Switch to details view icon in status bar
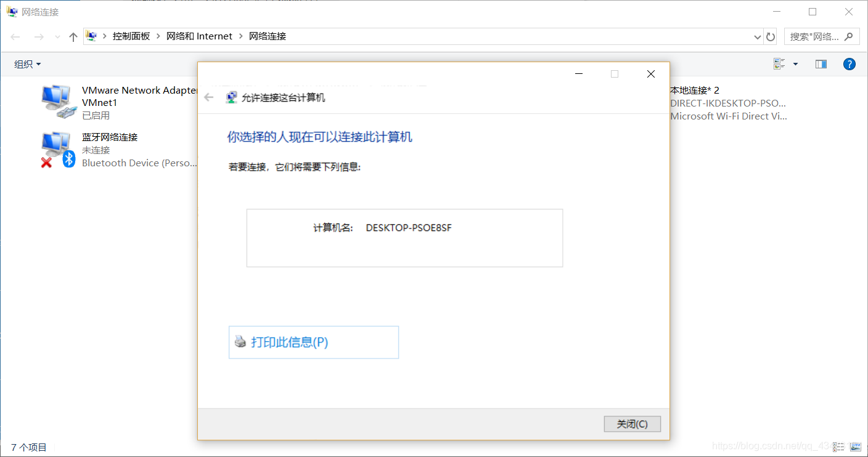 pyautogui.click(x=838, y=447)
